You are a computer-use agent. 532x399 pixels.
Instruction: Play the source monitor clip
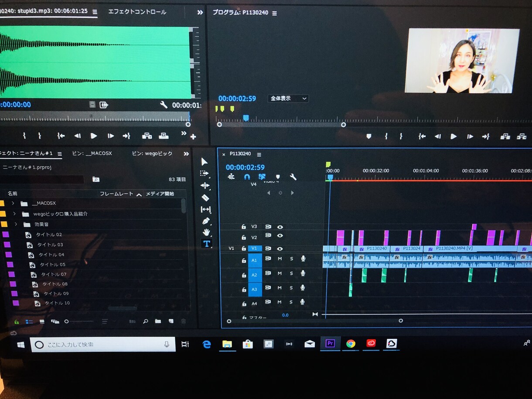tap(94, 136)
